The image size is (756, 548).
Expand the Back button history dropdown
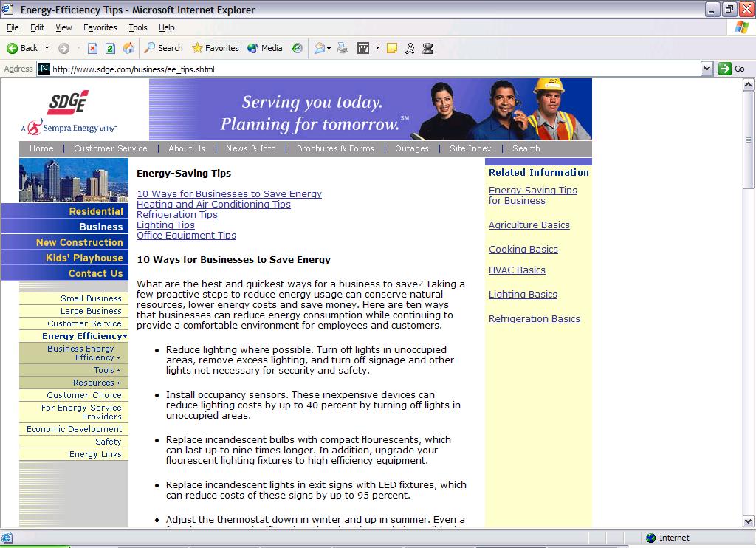[47, 48]
